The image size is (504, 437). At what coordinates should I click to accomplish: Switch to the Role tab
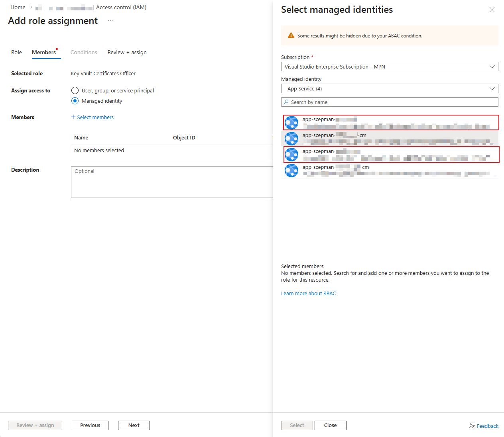[x=16, y=52]
